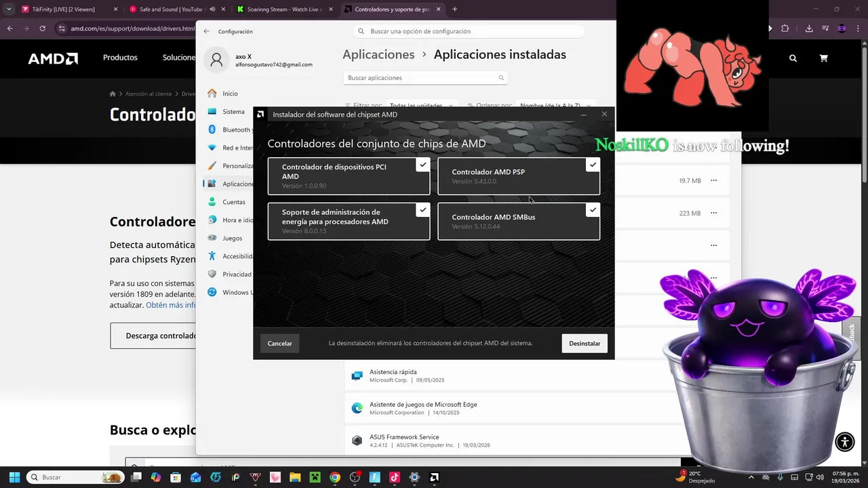The width and height of the screenshot is (868, 488).
Task: Uncheck the Controlador AMD PSP checkbox
Action: click(593, 165)
